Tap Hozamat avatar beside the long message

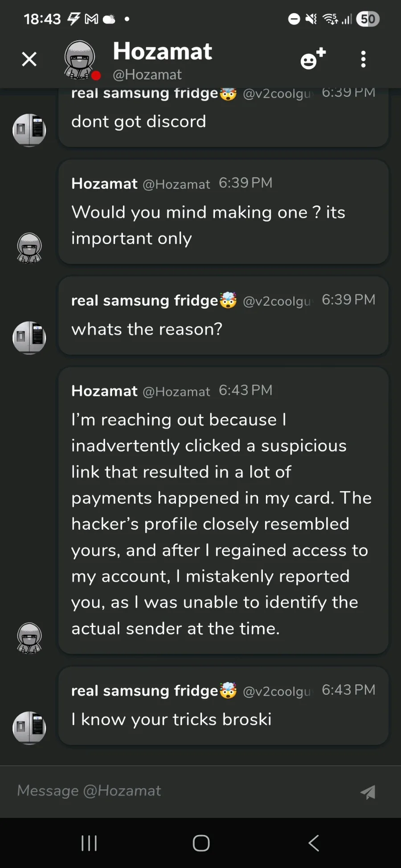pyautogui.click(x=29, y=638)
